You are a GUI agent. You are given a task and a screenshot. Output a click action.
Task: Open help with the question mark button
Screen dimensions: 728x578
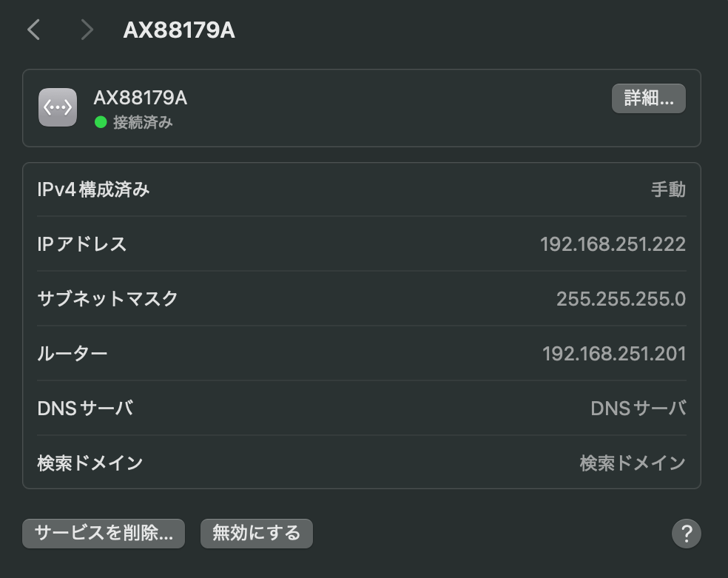click(x=687, y=534)
